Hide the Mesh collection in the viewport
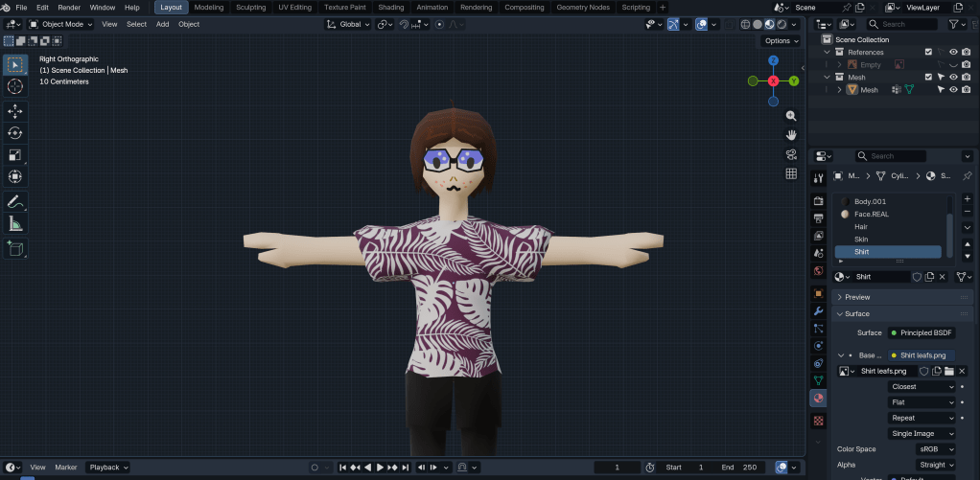The height and width of the screenshot is (480, 980). point(953,77)
